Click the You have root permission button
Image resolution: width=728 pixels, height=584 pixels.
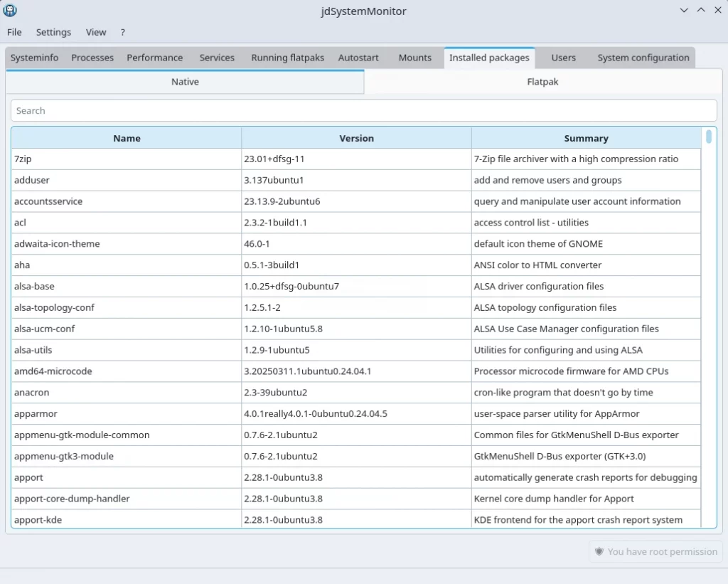coord(655,551)
